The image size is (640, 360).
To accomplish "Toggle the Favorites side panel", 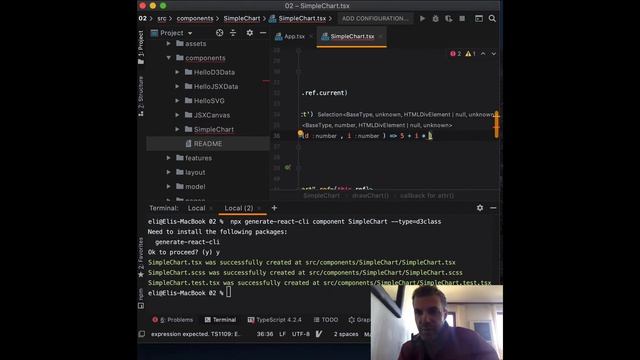I will (x=141, y=257).
